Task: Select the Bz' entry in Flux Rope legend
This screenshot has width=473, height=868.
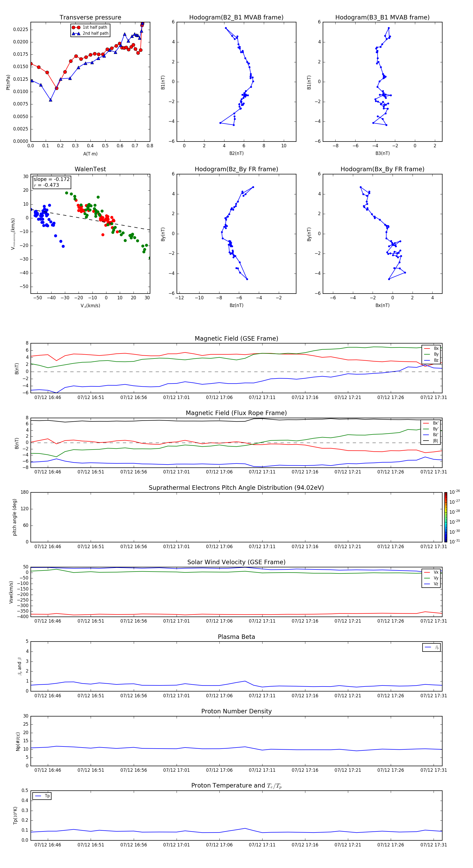Action: pyautogui.click(x=431, y=435)
